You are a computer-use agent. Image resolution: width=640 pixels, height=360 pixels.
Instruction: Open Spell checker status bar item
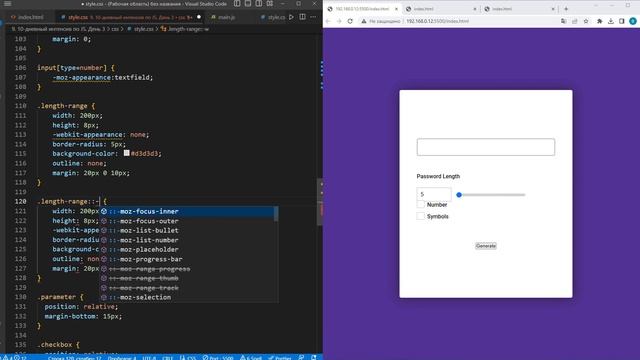[x=251, y=358]
